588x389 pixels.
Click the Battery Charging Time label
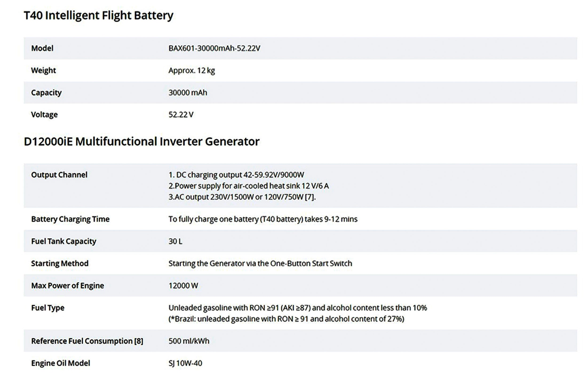pos(70,219)
